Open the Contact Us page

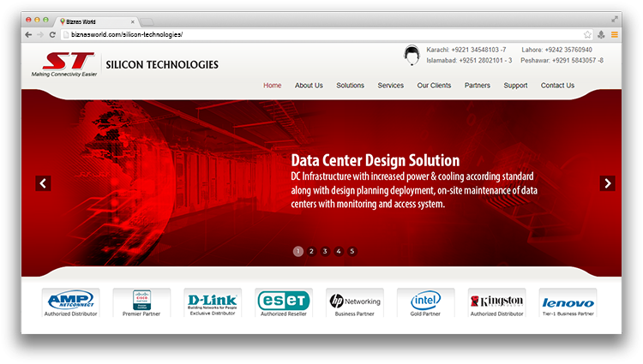[x=557, y=86]
